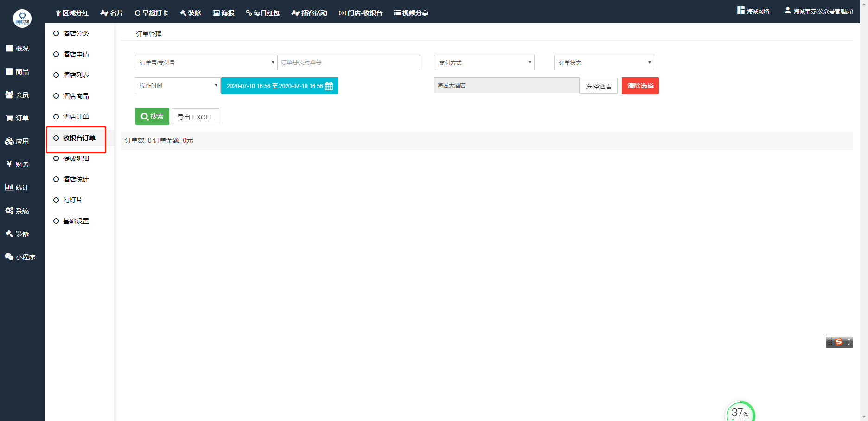Click the 财务 yen icon
The height and width of the screenshot is (421, 868).
point(9,164)
